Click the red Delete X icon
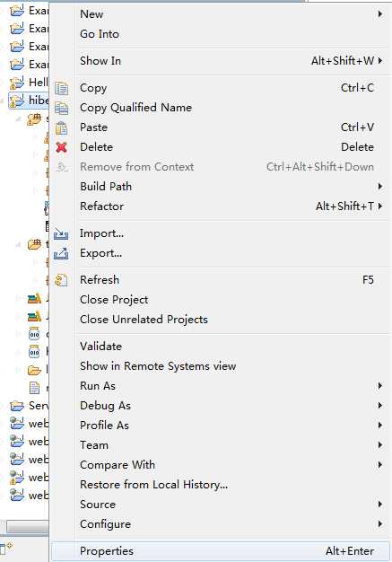Viewport: 392px width, 562px height. [61, 147]
